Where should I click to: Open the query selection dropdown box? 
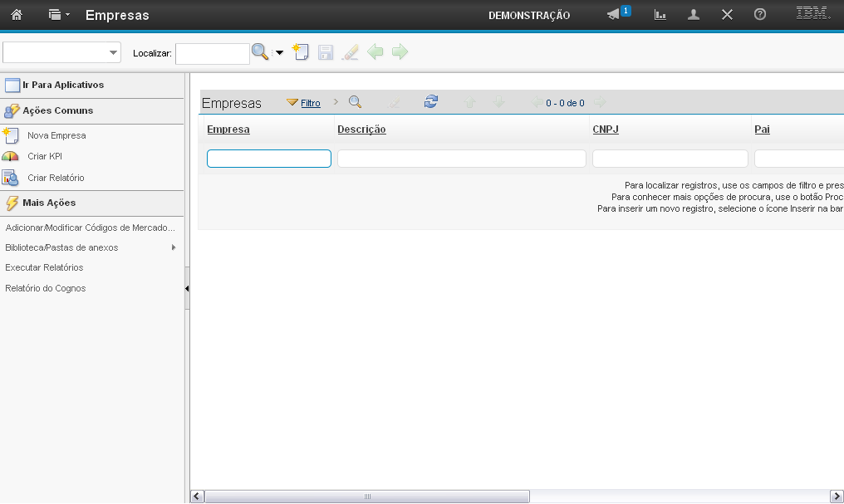(x=62, y=52)
